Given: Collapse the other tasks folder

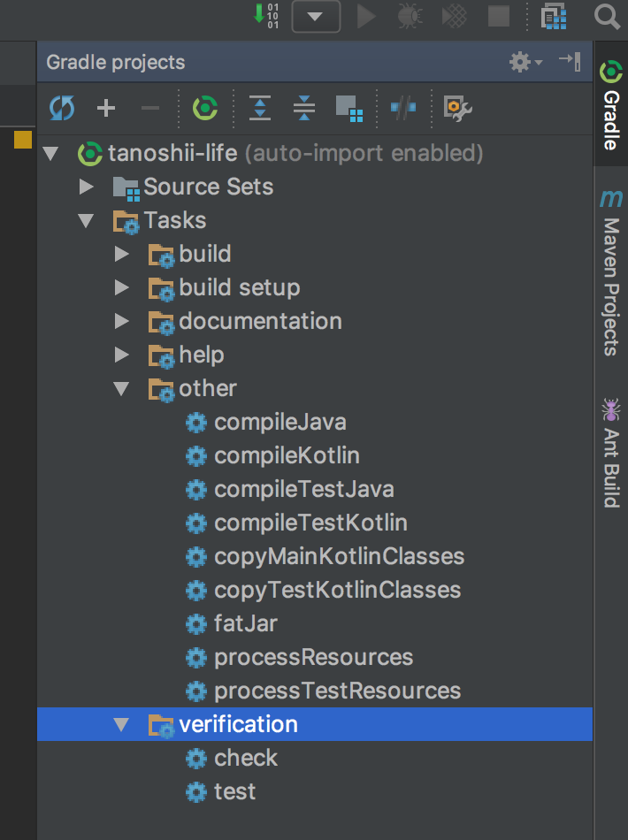Looking at the screenshot, I should pos(121,388).
